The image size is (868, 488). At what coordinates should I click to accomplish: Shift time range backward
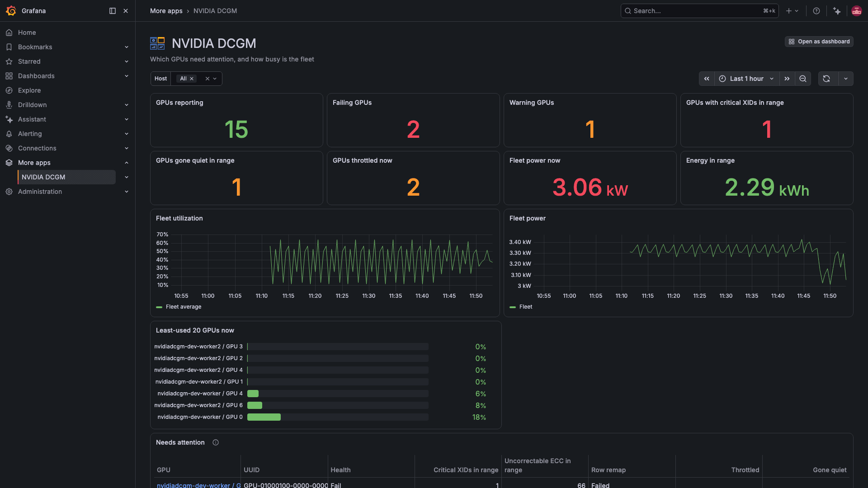point(707,79)
